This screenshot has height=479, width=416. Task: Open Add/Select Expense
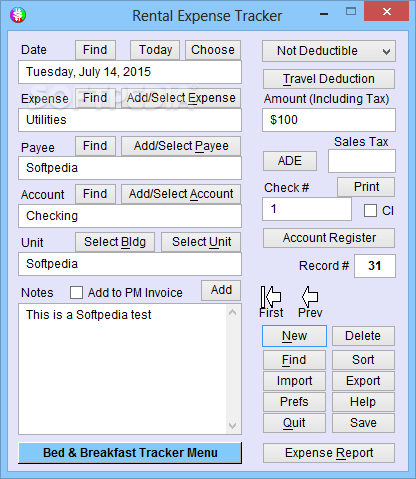(x=181, y=98)
